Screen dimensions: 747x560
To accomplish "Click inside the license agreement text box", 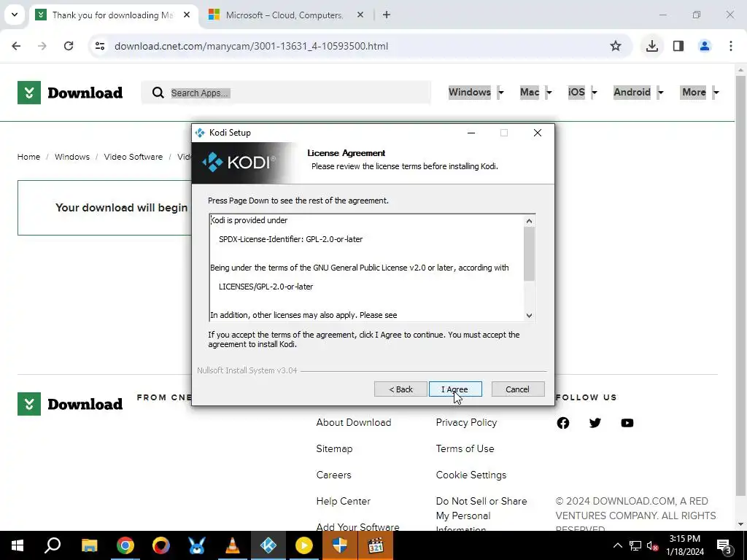I will [x=366, y=268].
